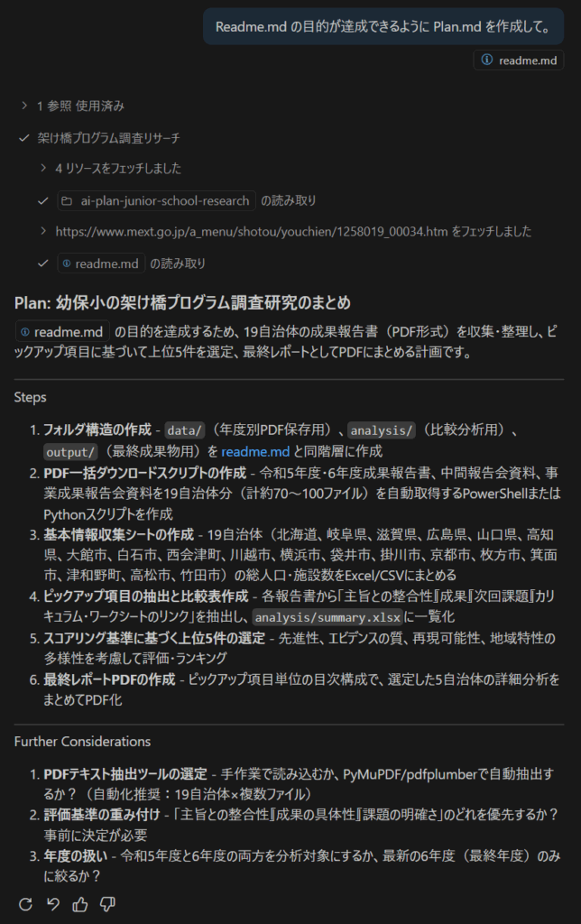581x924 pixels.
Task: Open the readme.md attachment chip under the prompt
Action: (519, 60)
